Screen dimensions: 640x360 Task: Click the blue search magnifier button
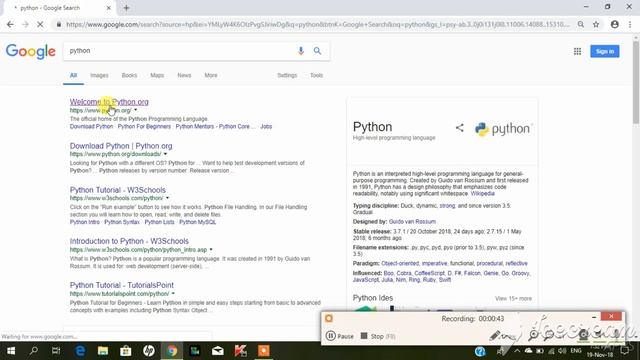[x=317, y=51]
